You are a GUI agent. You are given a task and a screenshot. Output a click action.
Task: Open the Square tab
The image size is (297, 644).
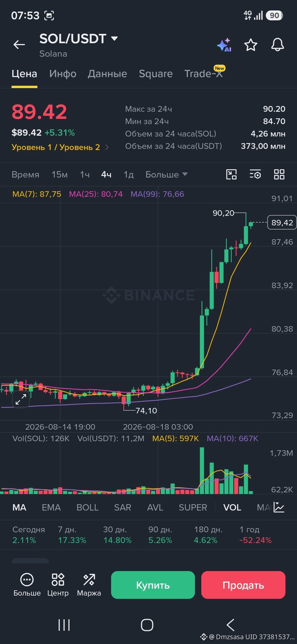(x=156, y=74)
